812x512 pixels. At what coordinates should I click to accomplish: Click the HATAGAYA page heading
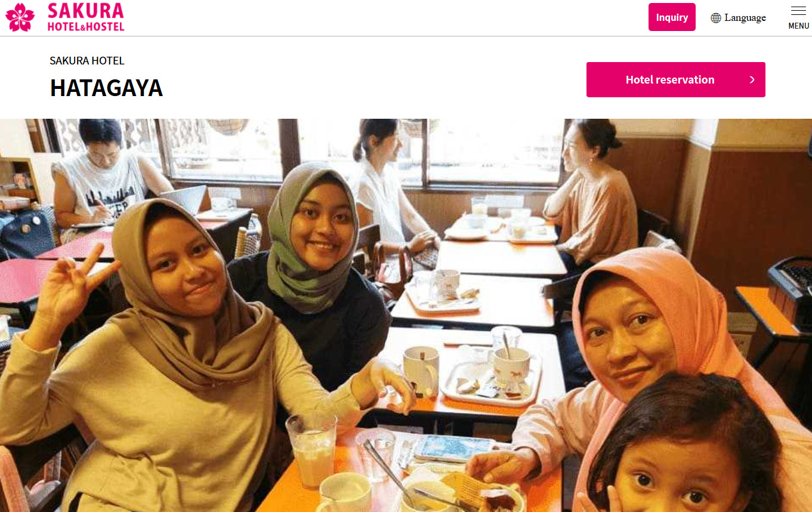pos(106,88)
